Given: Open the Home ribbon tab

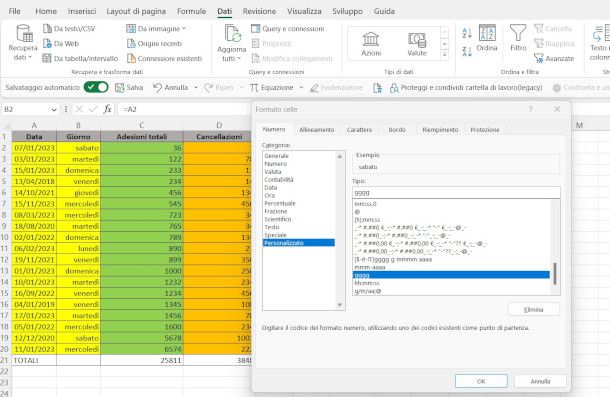Looking at the screenshot, I should click(46, 11).
